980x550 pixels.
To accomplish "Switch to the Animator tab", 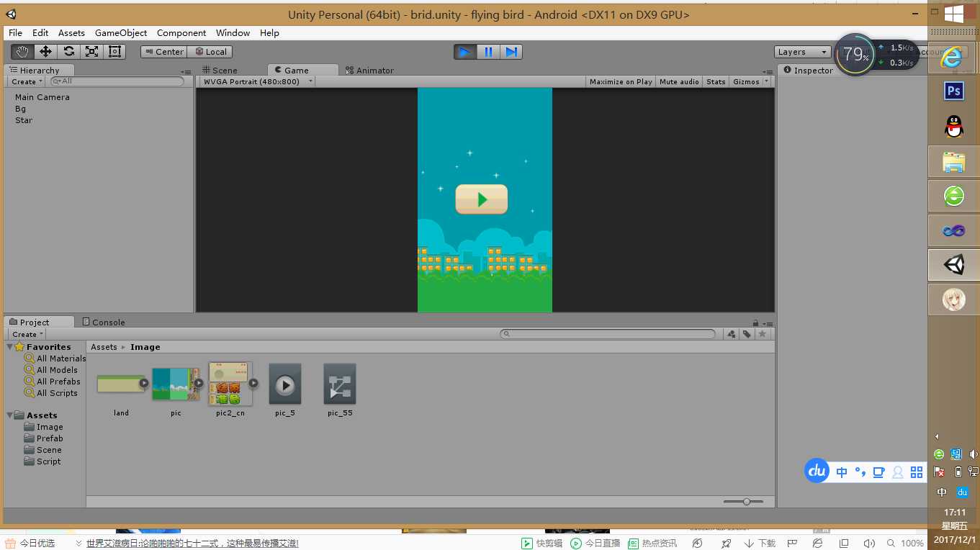I will point(370,70).
